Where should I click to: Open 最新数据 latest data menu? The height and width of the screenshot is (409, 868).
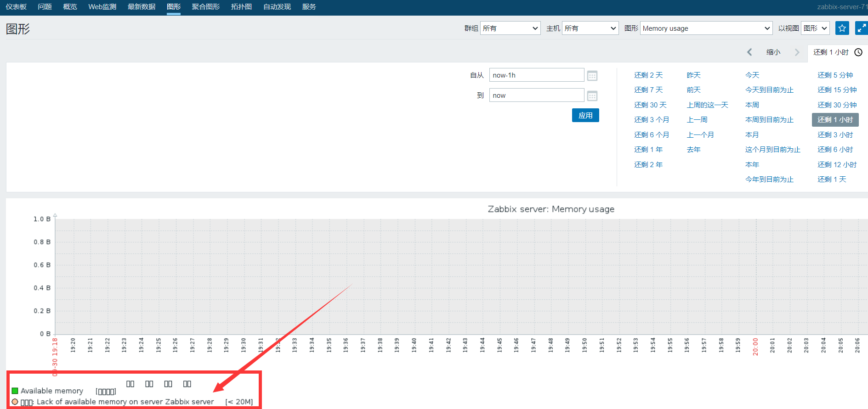[x=142, y=7]
